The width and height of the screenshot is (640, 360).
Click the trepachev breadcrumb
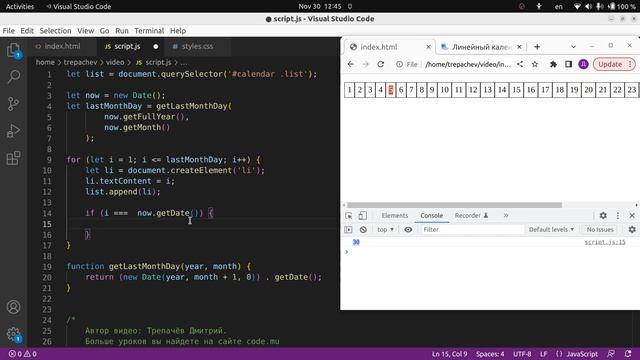click(x=80, y=62)
